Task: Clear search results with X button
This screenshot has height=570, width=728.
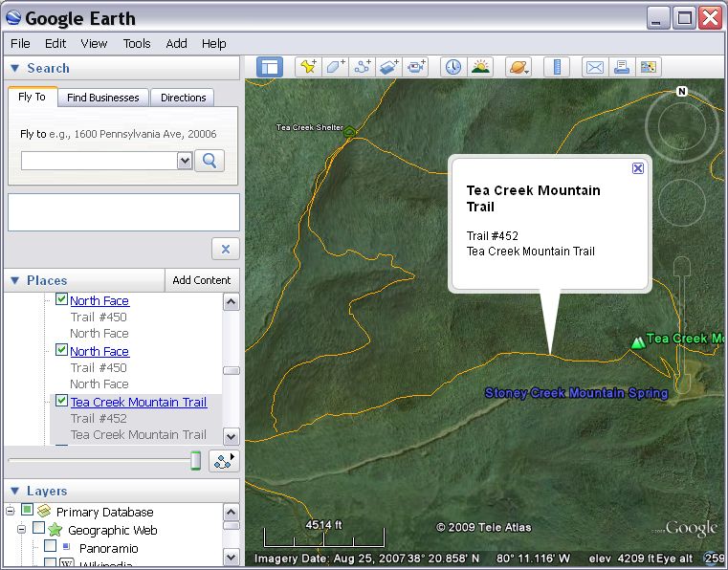Action: 226,250
